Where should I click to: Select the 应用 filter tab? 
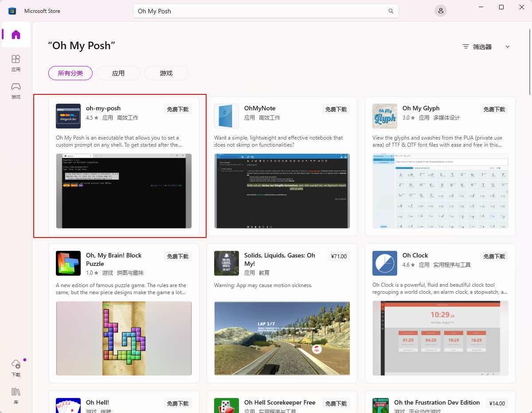click(x=118, y=73)
